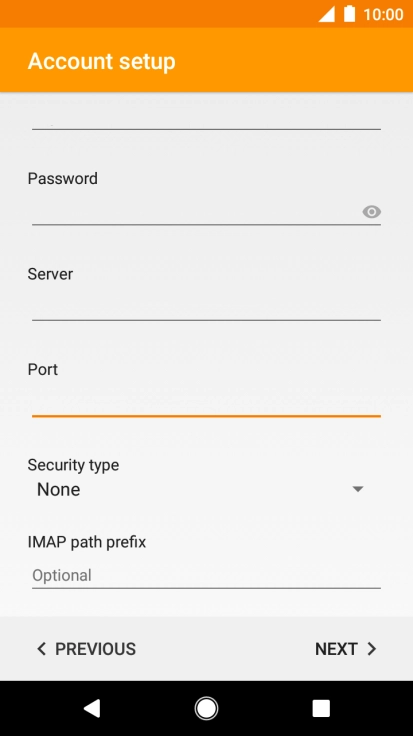The height and width of the screenshot is (736, 413).
Task: Tap the right chevron beside NEXT
Action: [372, 649]
